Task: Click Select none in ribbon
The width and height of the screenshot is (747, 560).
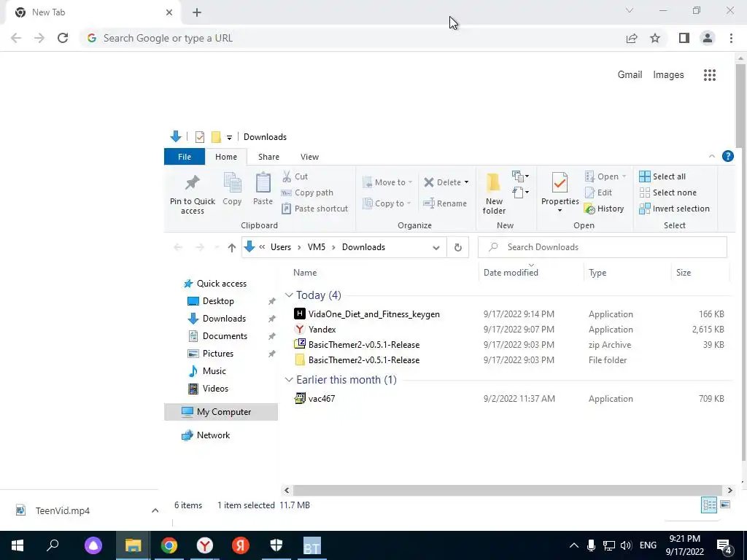Action: click(668, 192)
